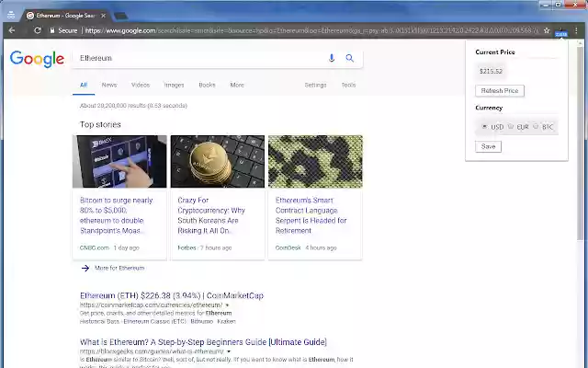Click the magnifier search icon

point(349,58)
